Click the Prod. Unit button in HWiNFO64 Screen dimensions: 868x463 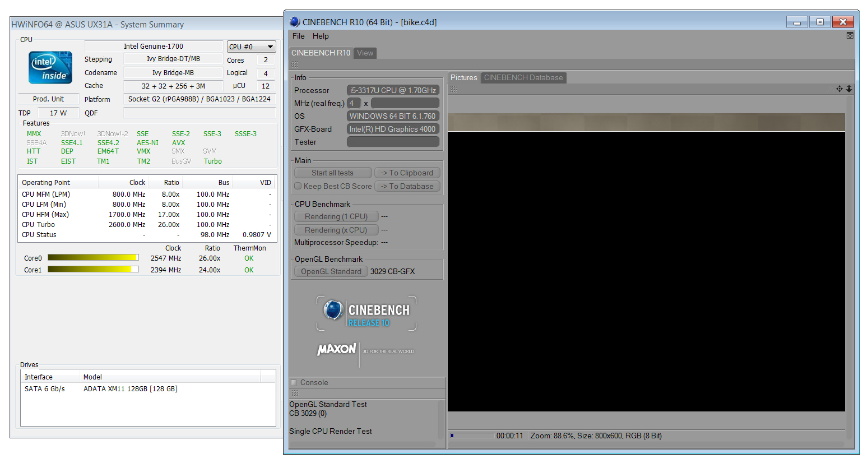(x=48, y=99)
